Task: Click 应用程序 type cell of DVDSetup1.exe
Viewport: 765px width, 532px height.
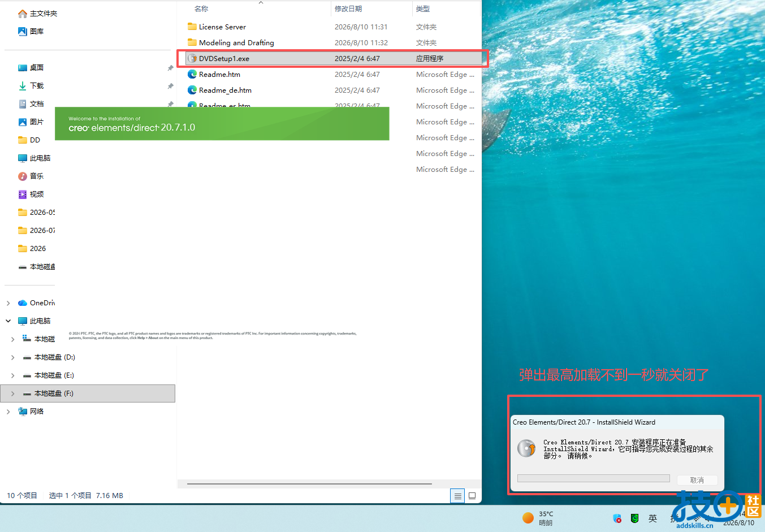Action: (430, 58)
